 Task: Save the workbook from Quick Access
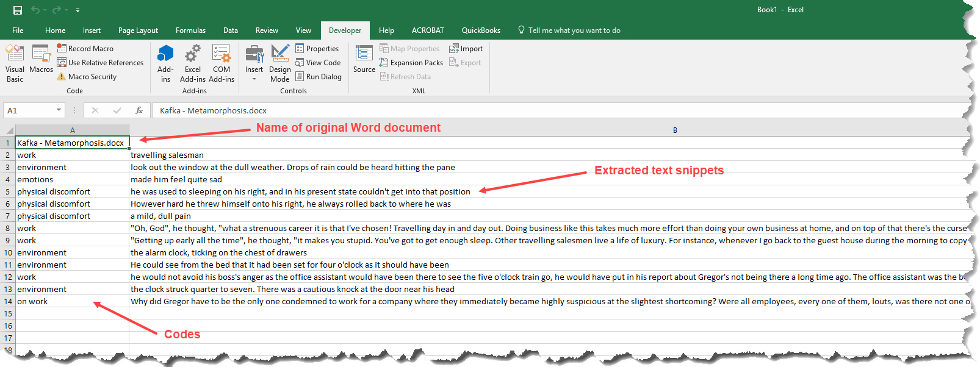17,10
